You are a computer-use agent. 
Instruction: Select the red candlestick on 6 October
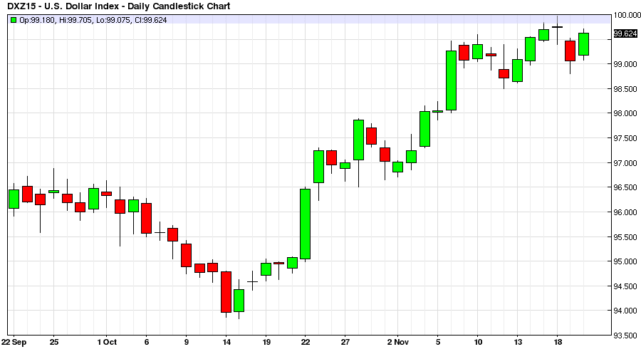(146, 219)
